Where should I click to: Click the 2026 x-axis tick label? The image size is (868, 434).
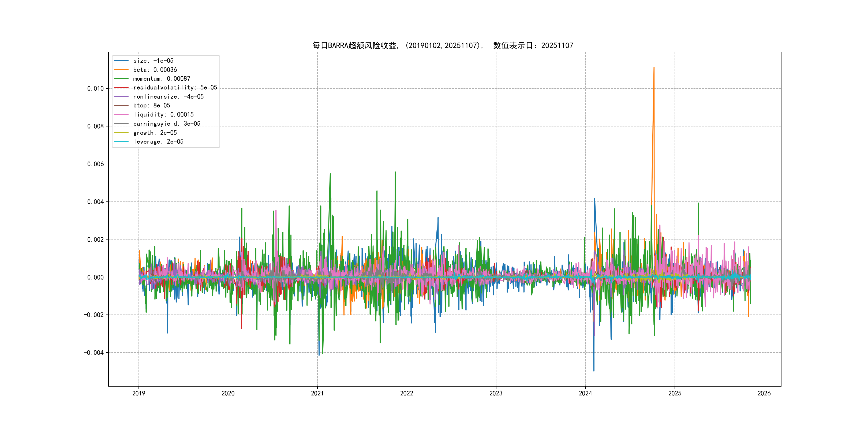click(764, 393)
